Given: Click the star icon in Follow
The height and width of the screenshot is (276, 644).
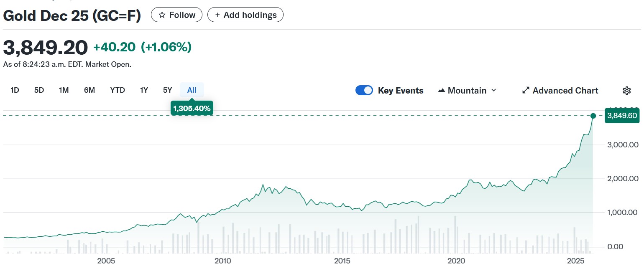Looking at the screenshot, I should click(x=162, y=15).
